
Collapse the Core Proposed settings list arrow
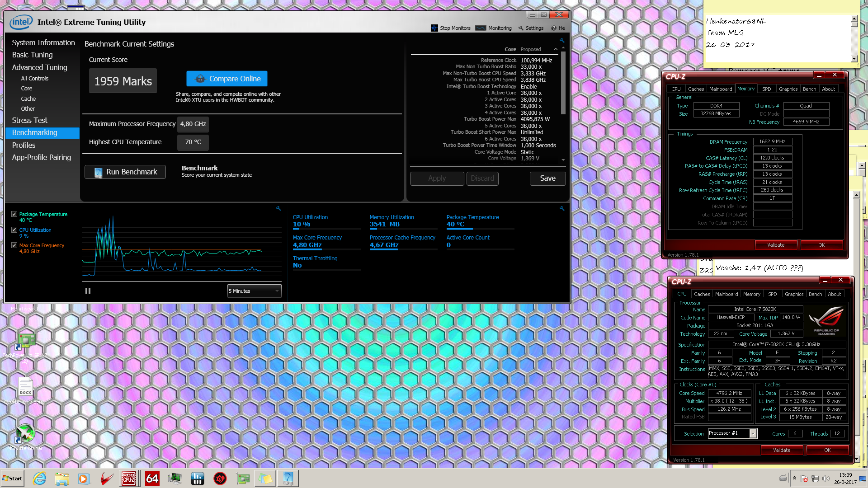point(556,49)
